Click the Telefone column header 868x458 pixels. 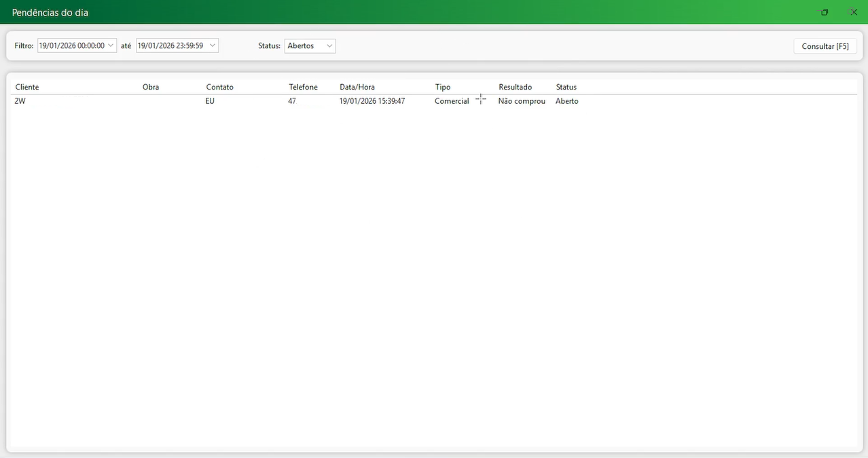tap(303, 87)
